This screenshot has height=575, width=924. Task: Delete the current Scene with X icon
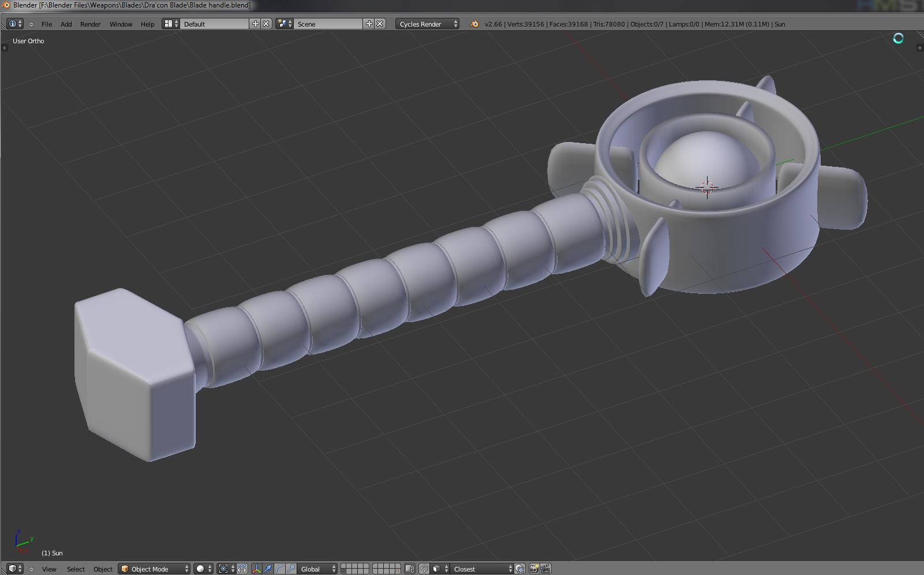pos(380,24)
